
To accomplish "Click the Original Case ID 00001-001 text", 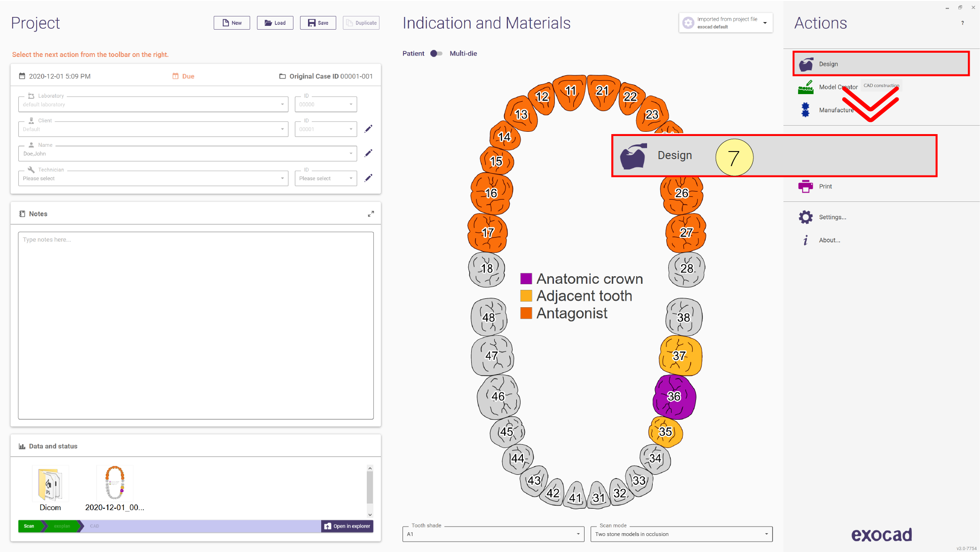I will 331,76.
